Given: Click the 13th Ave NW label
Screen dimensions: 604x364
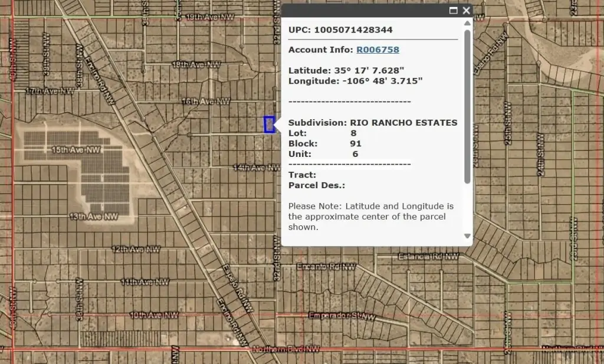Looking at the screenshot, I should tap(93, 217).
